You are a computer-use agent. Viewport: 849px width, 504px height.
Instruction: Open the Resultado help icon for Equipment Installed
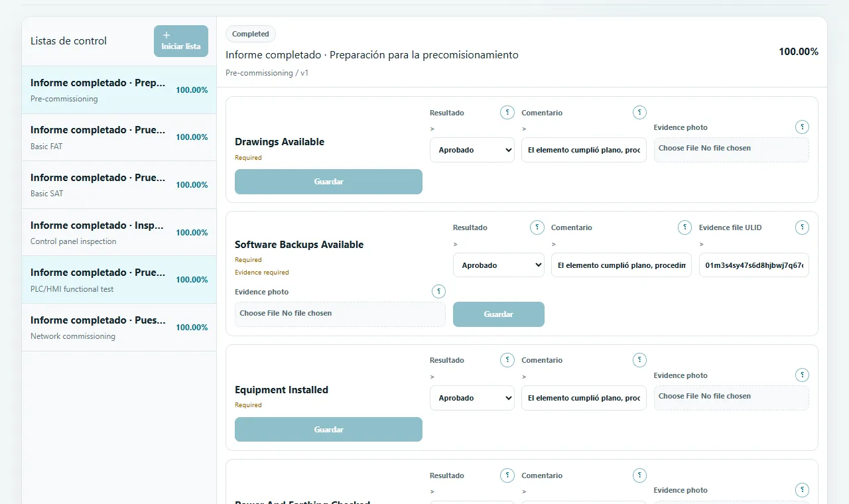click(x=507, y=360)
